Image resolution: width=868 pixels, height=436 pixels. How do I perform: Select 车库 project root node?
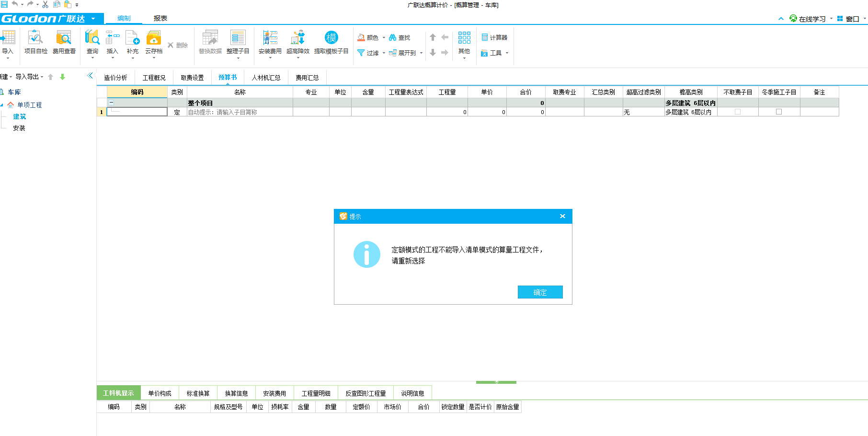[14, 92]
